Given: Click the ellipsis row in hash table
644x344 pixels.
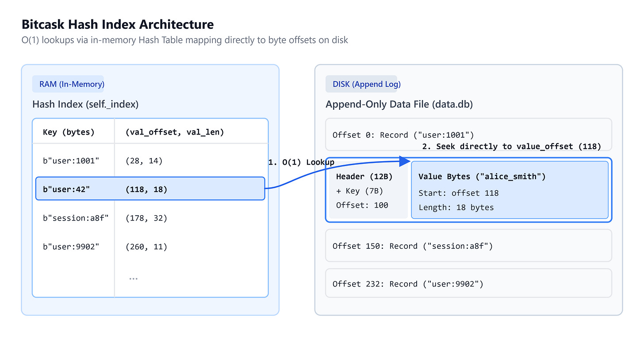Looking at the screenshot, I should (133, 279).
